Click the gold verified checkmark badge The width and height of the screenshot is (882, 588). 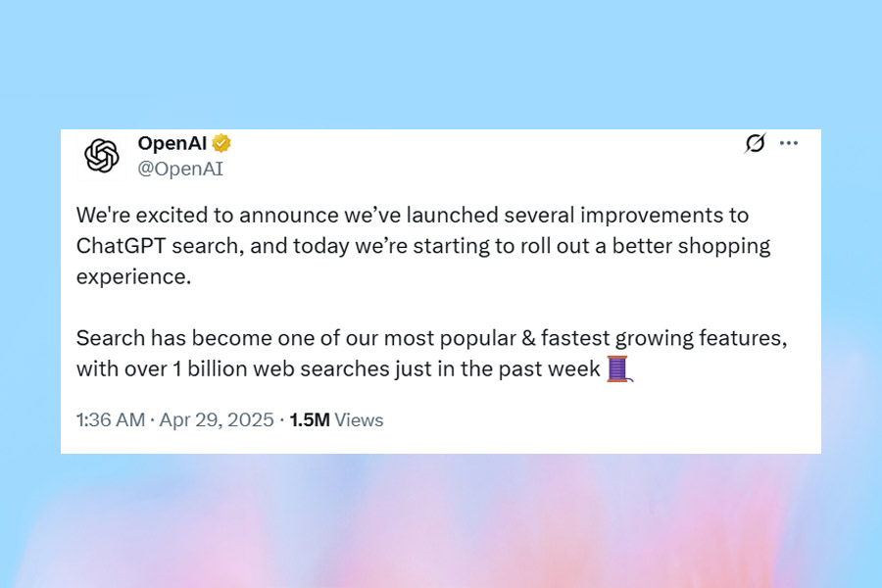(x=222, y=144)
